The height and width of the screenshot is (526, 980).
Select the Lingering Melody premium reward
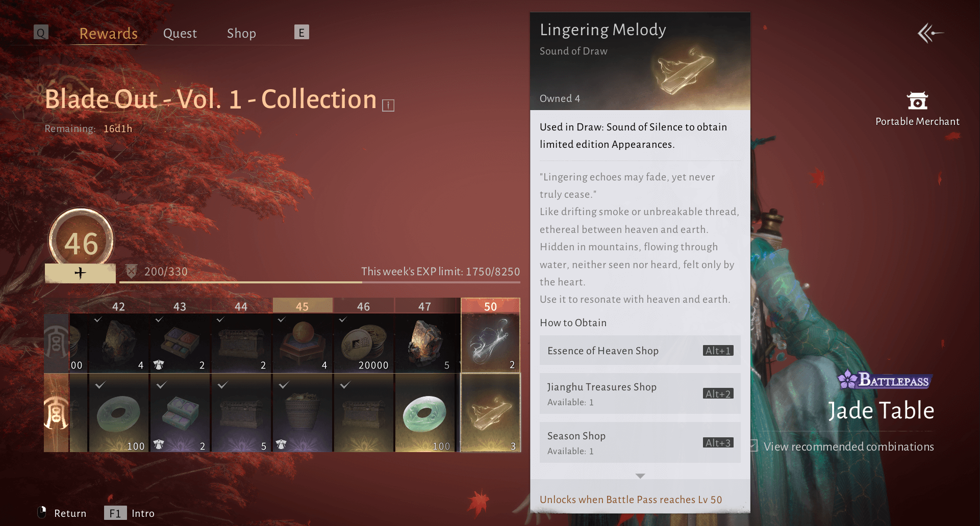[x=490, y=413]
